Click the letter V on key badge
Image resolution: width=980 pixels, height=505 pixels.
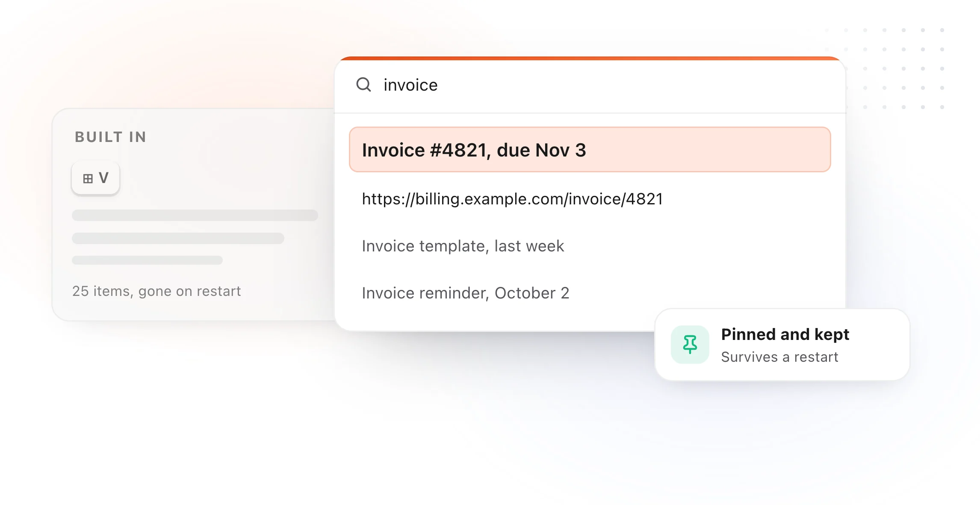103,177
